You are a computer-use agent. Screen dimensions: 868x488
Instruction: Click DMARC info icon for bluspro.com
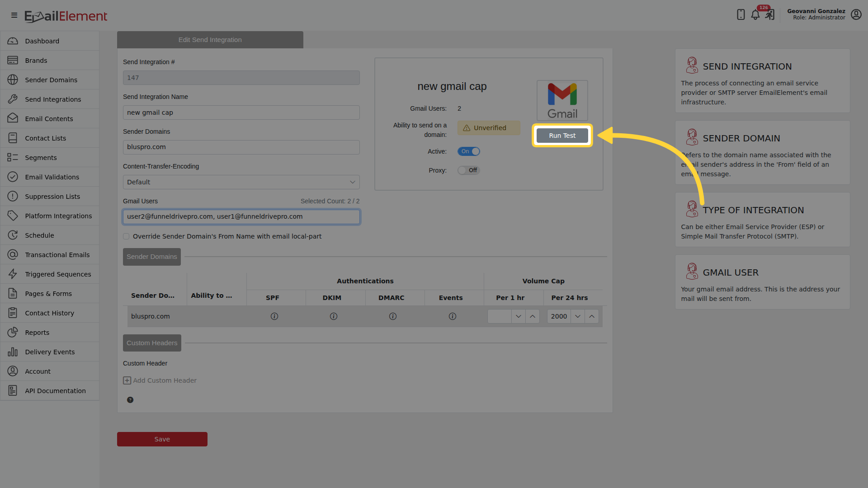pos(393,316)
